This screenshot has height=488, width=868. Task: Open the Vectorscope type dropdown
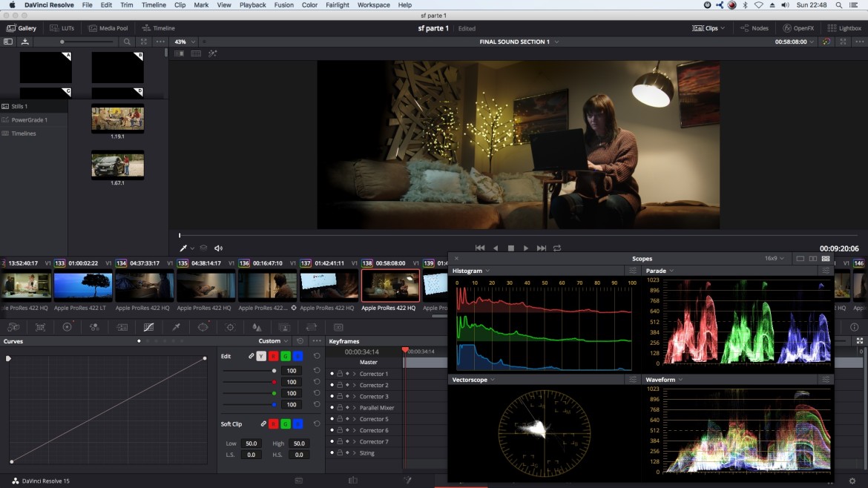(474, 380)
